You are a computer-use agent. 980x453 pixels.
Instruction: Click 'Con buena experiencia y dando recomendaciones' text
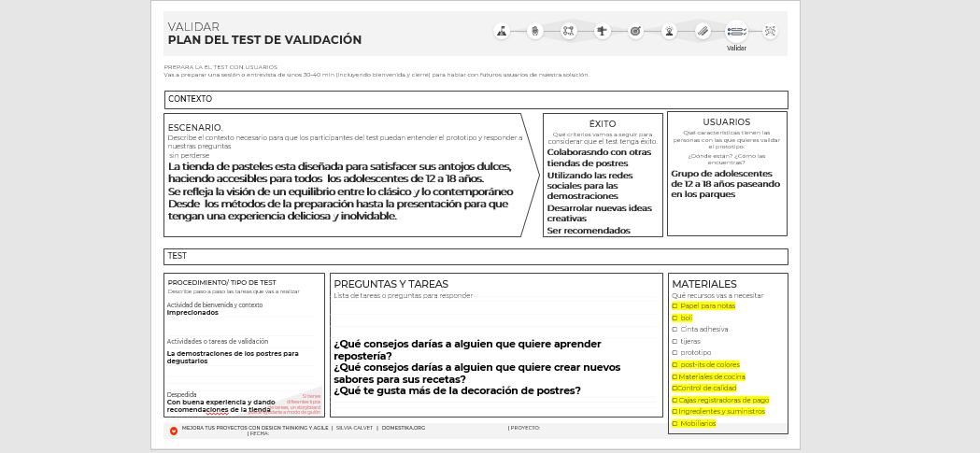220,406
